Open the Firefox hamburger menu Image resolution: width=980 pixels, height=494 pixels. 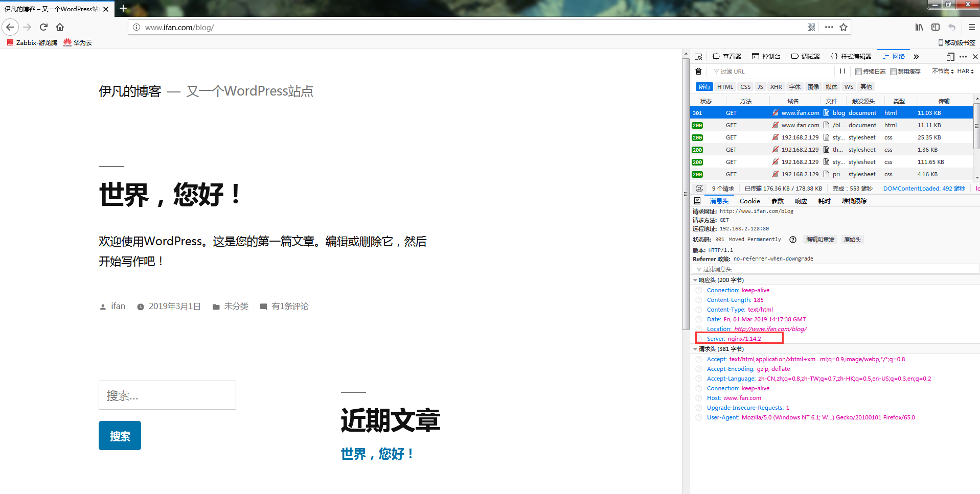[972, 27]
